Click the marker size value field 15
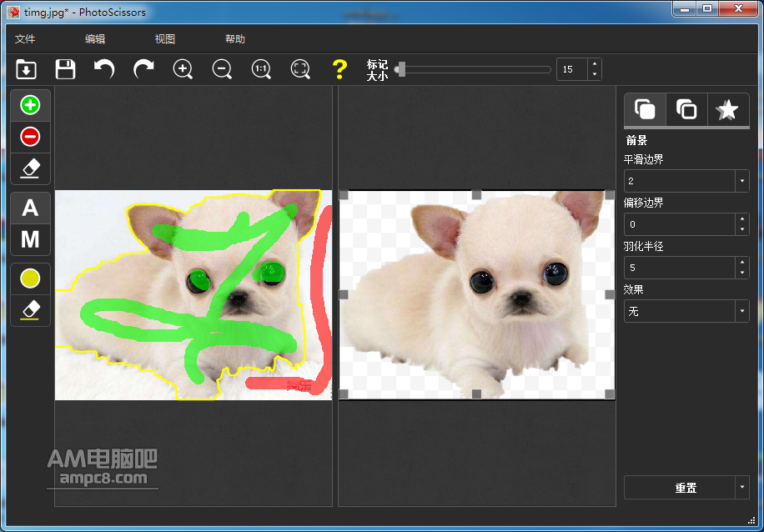Image resolution: width=764 pixels, height=532 pixels. pyautogui.click(x=572, y=69)
